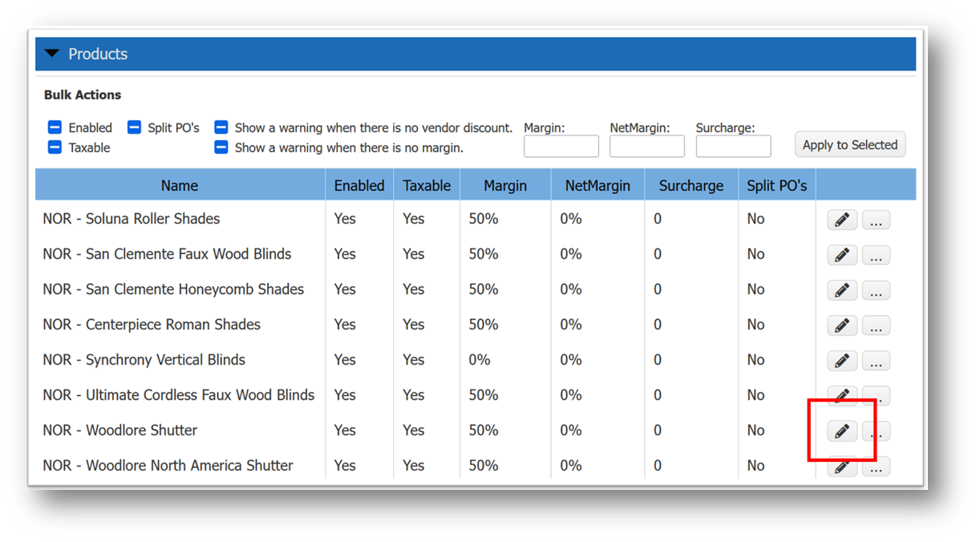
Task: Edit Synchrony Vertical Blinds with pencil icon
Action: click(x=842, y=361)
